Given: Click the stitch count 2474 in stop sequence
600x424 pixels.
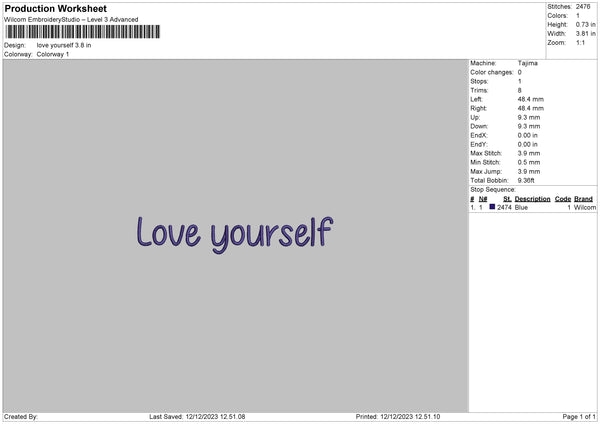Looking at the screenshot, I should pos(504,207).
